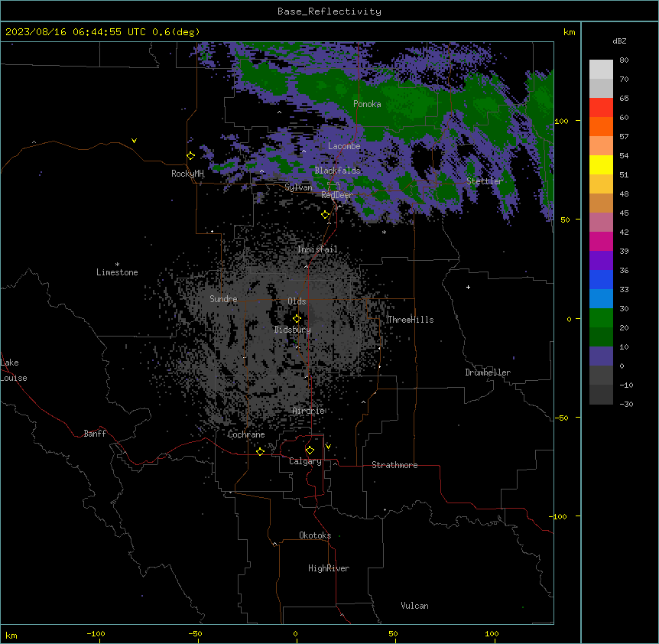This screenshot has width=659, height=644.
Task: Click the dBZ legend heading
Action: [619, 41]
